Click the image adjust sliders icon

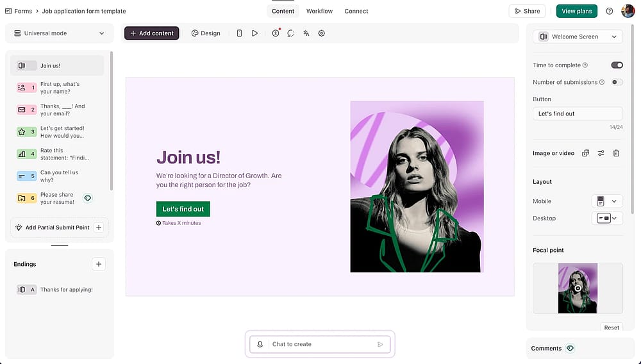pyautogui.click(x=601, y=153)
